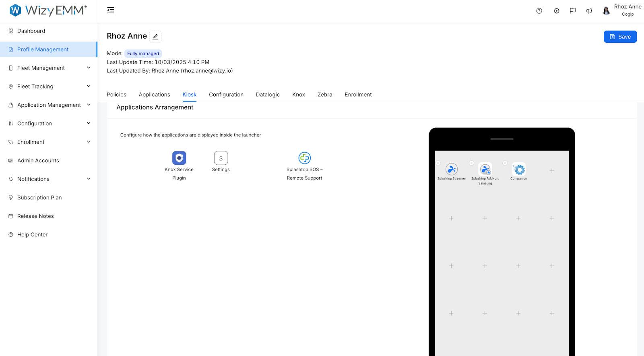Click the Last Update Time text

coord(158,62)
